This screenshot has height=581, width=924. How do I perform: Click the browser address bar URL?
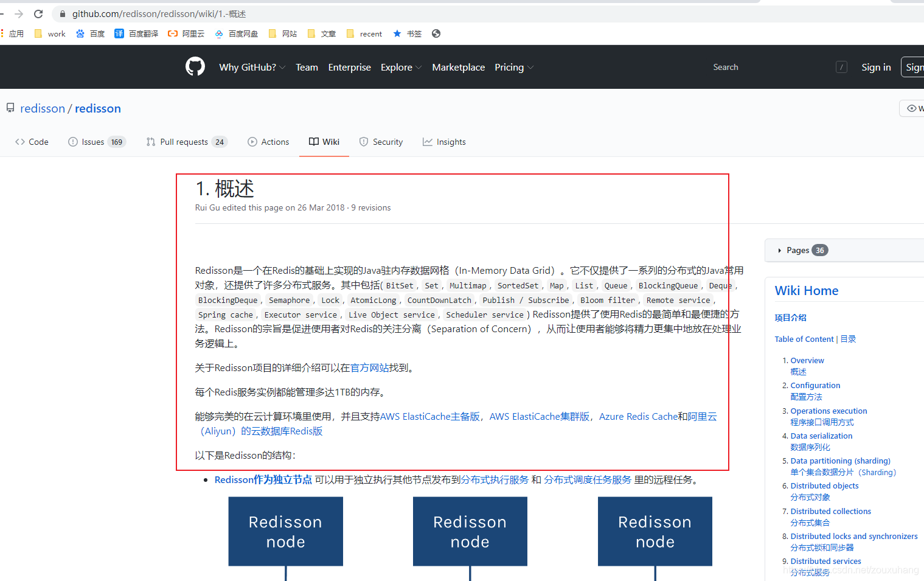(159, 13)
